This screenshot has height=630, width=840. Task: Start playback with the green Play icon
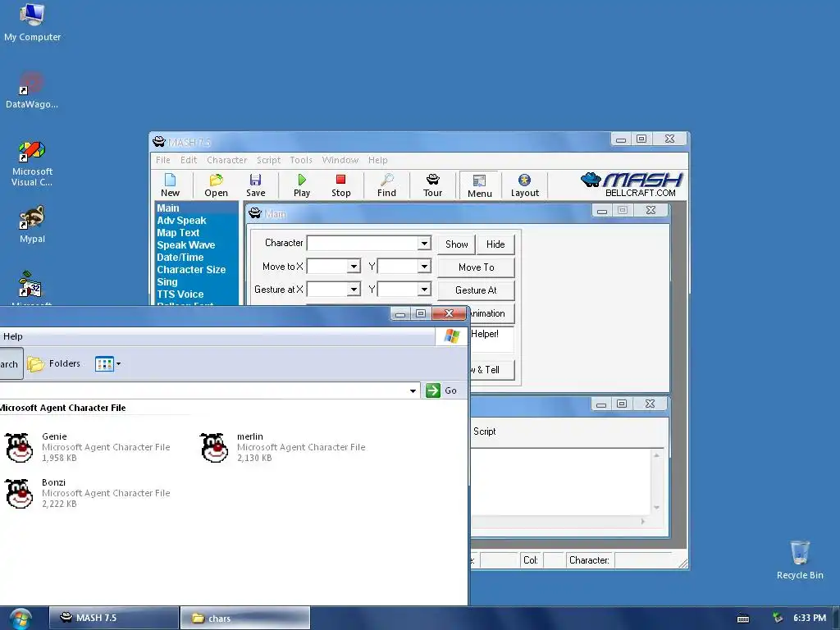tap(302, 185)
